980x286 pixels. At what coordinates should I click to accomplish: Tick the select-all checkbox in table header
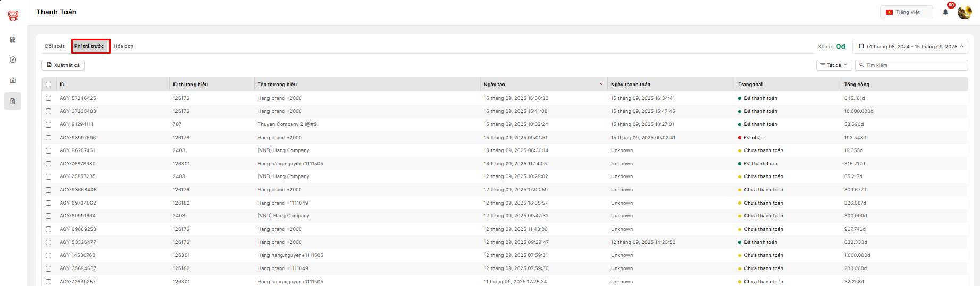[x=48, y=85]
